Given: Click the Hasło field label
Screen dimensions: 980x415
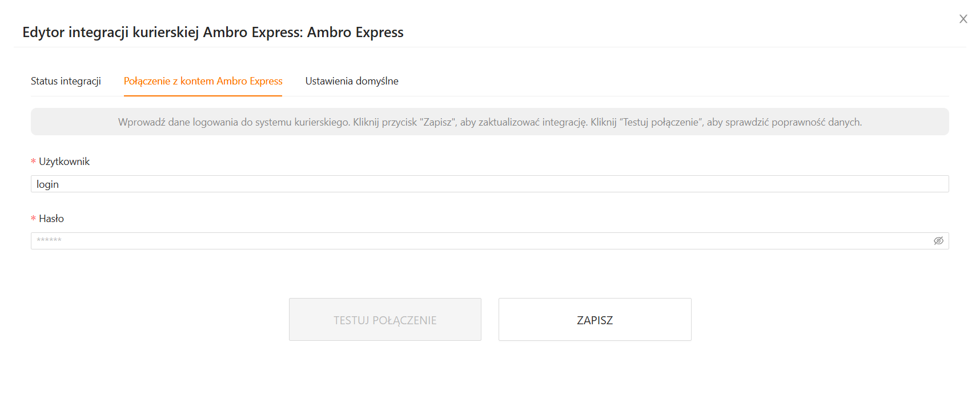Looking at the screenshot, I should [x=51, y=219].
